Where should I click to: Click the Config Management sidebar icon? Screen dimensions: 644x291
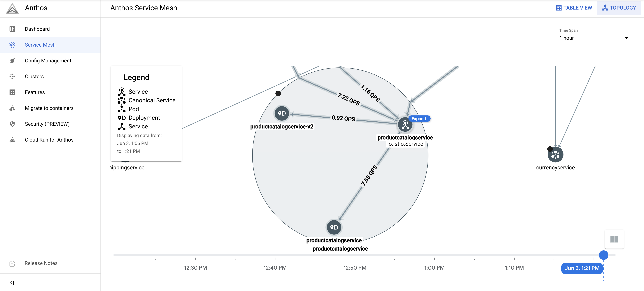click(x=12, y=60)
